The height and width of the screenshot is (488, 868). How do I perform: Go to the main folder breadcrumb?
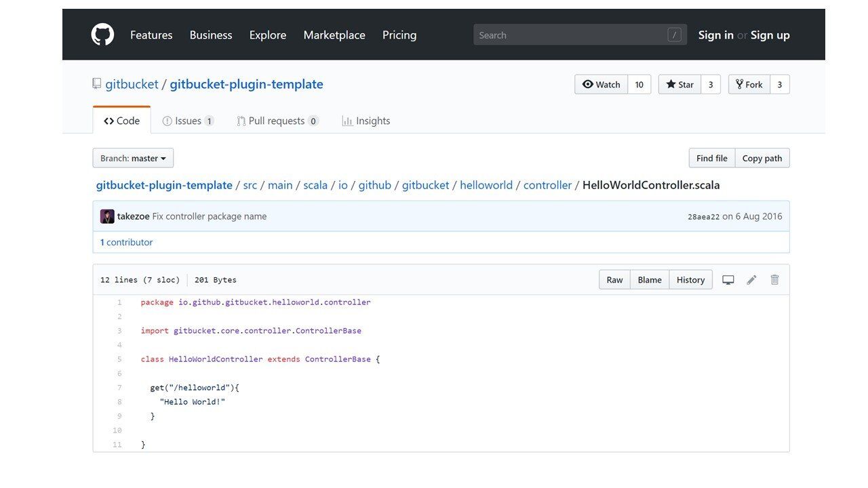pyautogui.click(x=280, y=185)
